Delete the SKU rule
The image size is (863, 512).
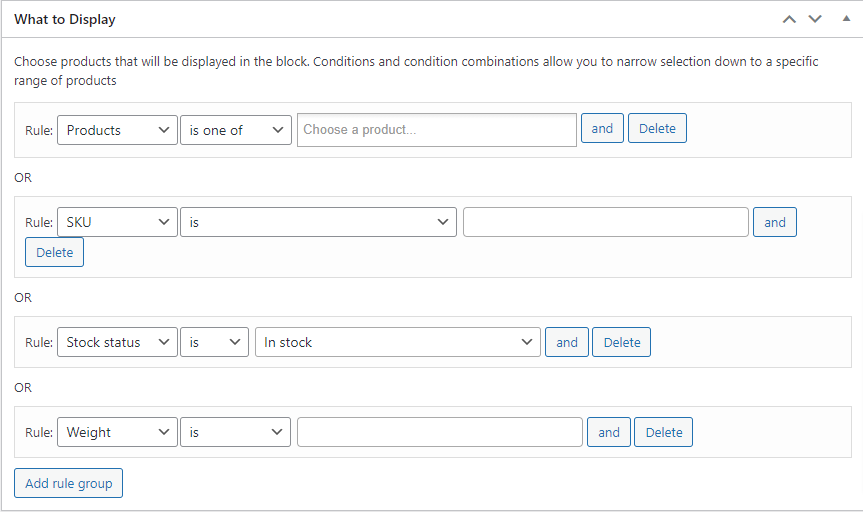tap(55, 252)
